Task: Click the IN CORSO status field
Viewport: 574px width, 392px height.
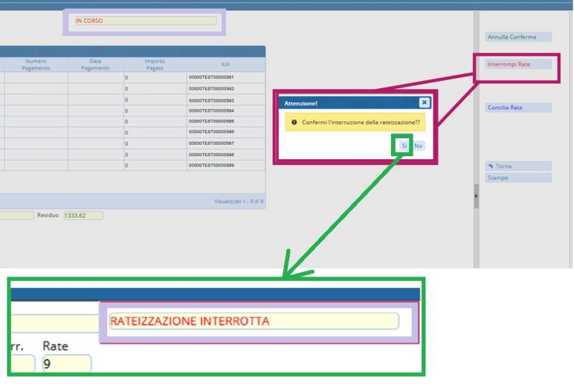Action: pyautogui.click(x=145, y=21)
